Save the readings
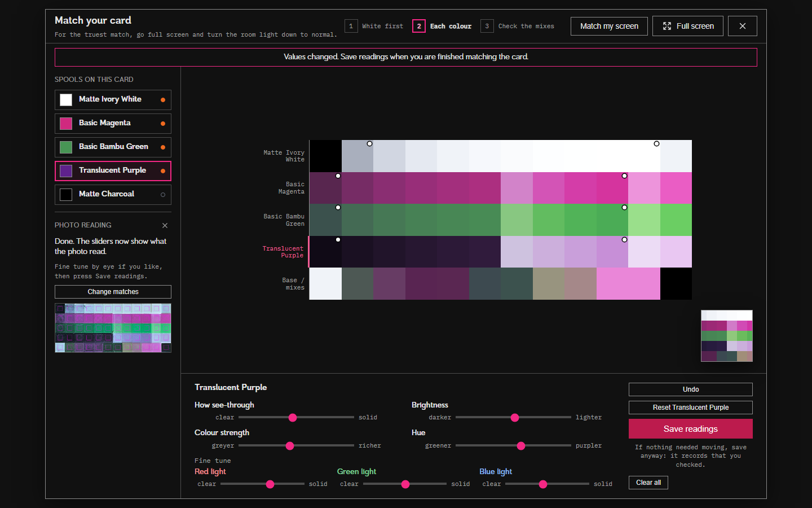This screenshot has height=508, width=812. point(691,429)
